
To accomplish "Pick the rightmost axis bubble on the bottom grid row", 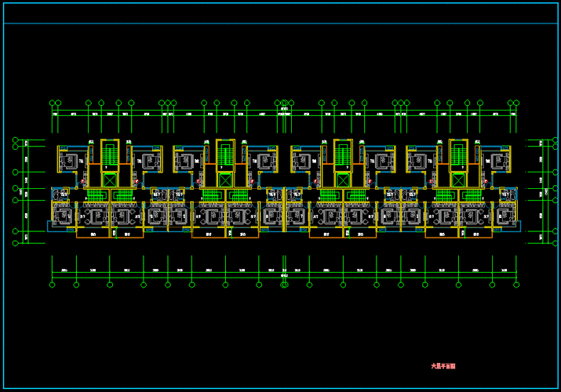I will click(x=515, y=285).
